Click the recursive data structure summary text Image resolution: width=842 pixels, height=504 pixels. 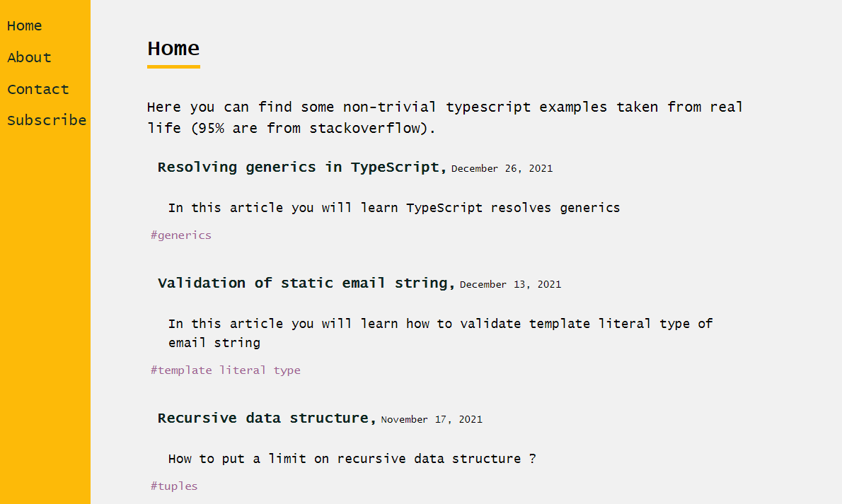pyautogui.click(x=352, y=458)
